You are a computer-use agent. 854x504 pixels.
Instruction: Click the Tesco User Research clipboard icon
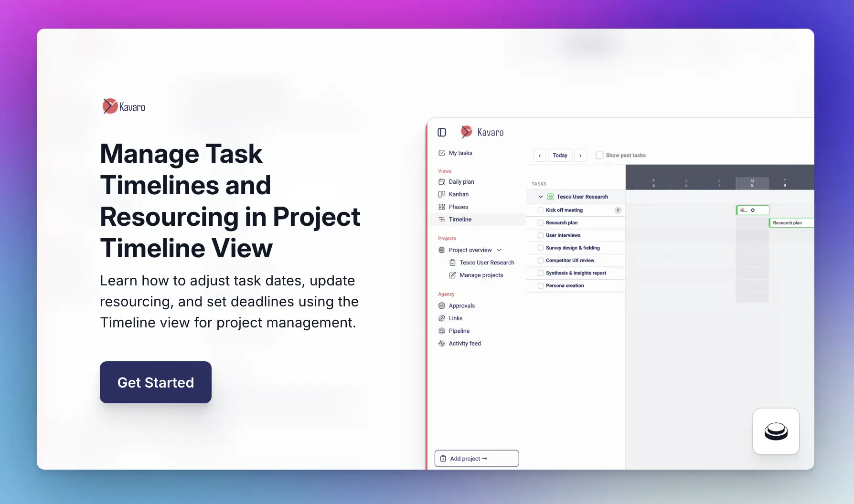[x=452, y=262]
